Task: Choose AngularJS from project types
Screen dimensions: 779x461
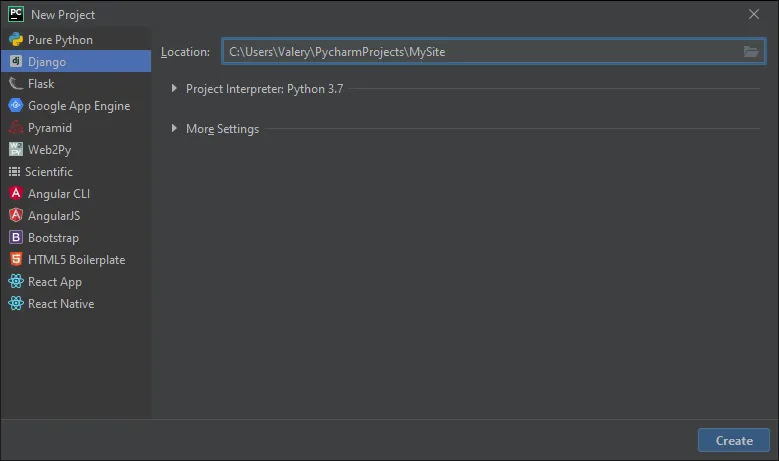Action: 54,216
